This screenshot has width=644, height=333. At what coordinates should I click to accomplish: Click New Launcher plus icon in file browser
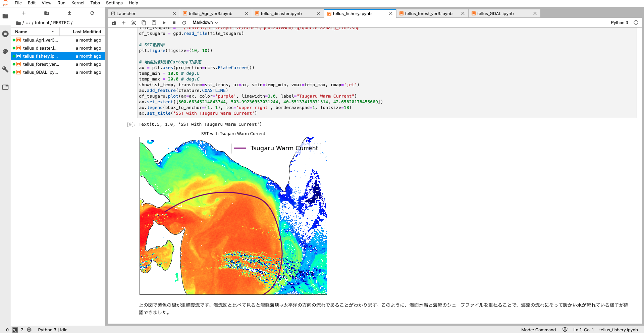click(24, 13)
